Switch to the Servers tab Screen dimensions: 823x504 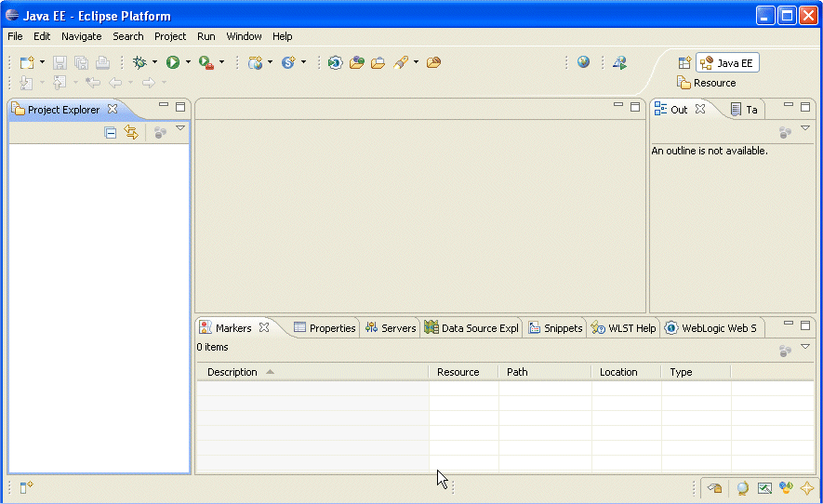pos(391,328)
